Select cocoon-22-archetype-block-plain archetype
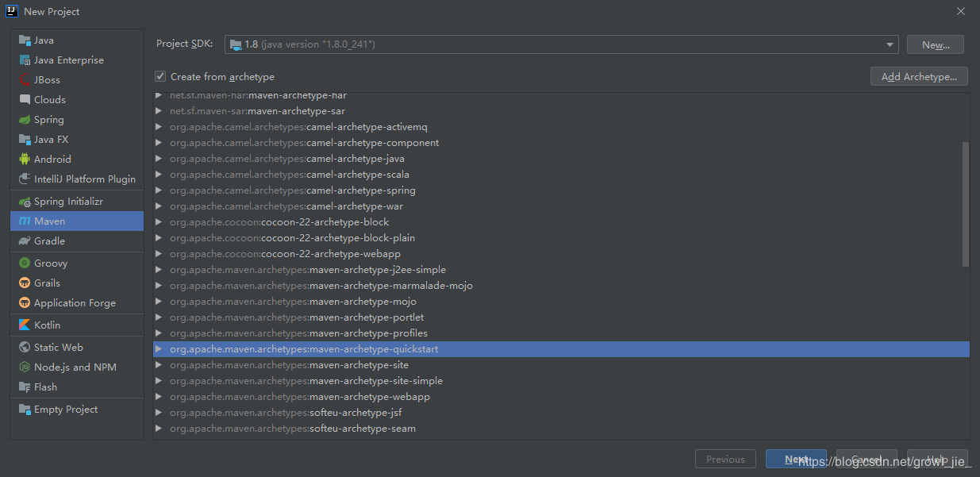Screen dimensions: 980x477 (561, 238)
